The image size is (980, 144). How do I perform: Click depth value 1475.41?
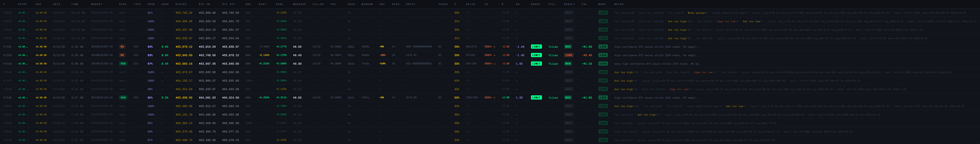(x=411, y=55)
